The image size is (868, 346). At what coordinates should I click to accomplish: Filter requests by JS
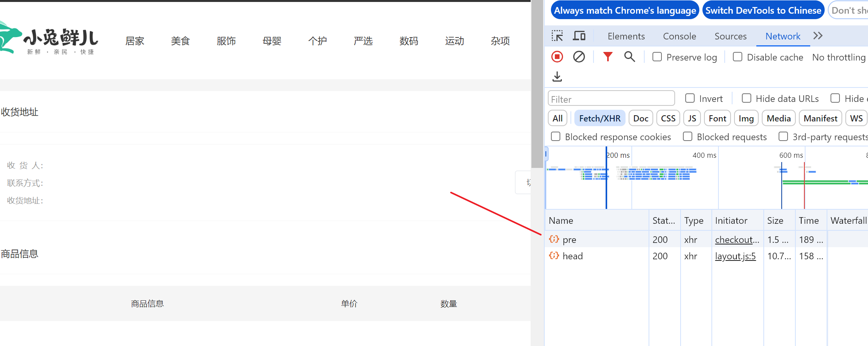[692, 118]
